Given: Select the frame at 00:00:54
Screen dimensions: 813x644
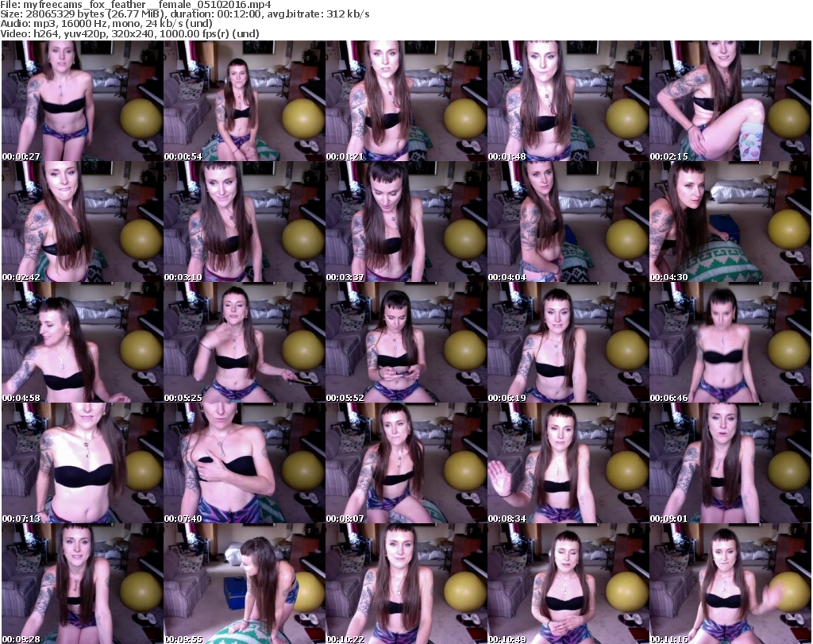Looking at the screenshot, I should 244,101.
